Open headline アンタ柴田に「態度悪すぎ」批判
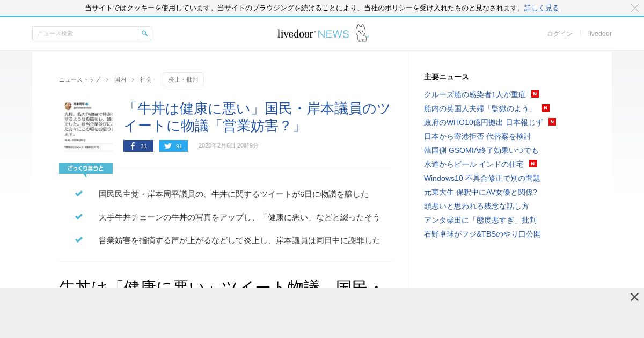644x338 pixels. coord(480,220)
